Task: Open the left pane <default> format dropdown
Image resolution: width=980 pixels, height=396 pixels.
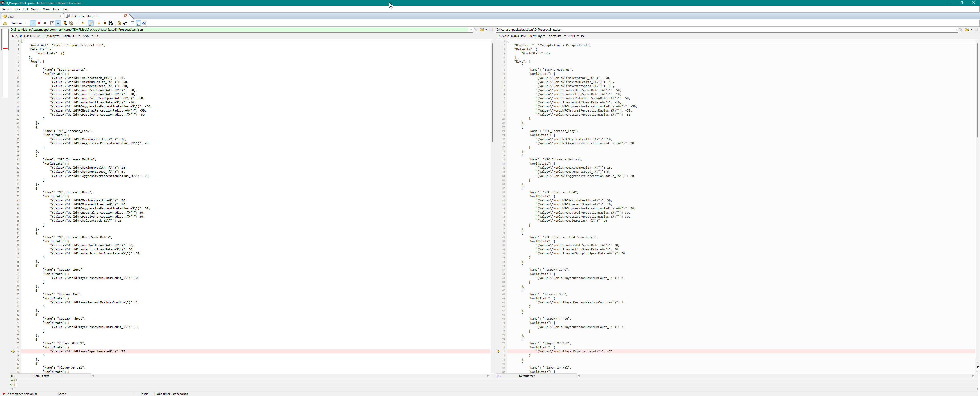Action: point(71,36)
